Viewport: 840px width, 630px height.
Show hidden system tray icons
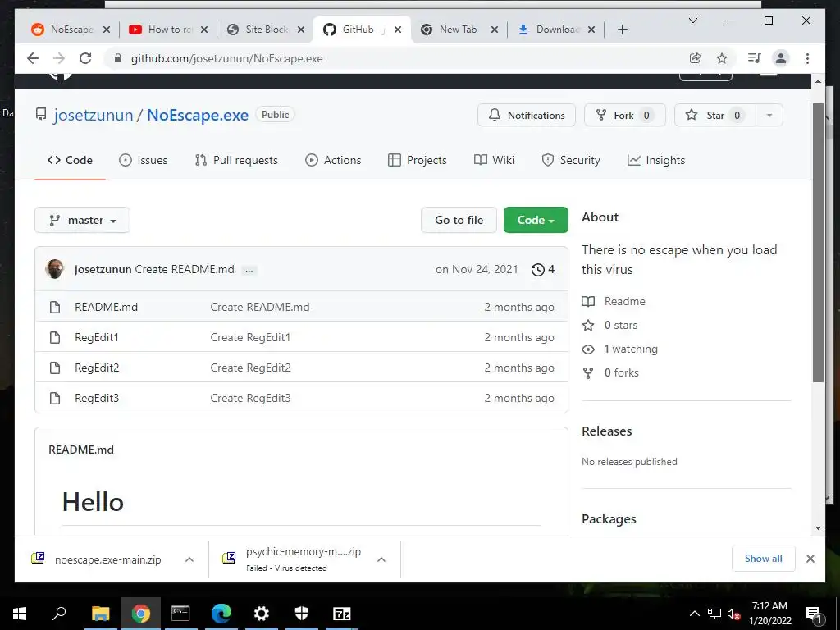pyautogui.click(x=694, y=614)
